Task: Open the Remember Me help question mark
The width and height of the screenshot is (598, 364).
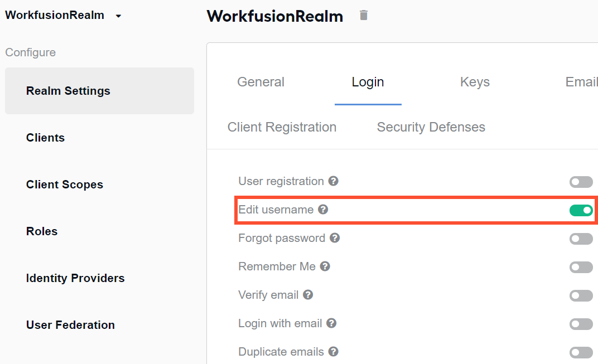Action: (325, 266)
